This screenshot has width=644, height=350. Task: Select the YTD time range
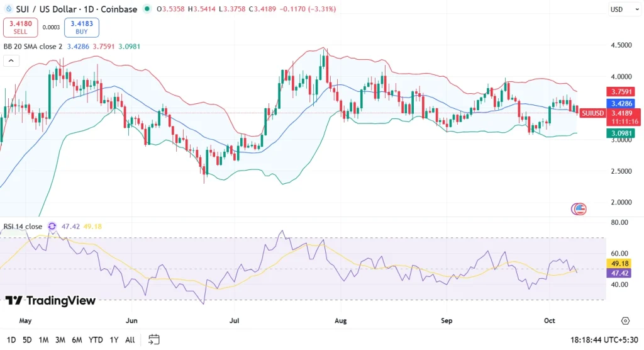(x=96, y=339)
